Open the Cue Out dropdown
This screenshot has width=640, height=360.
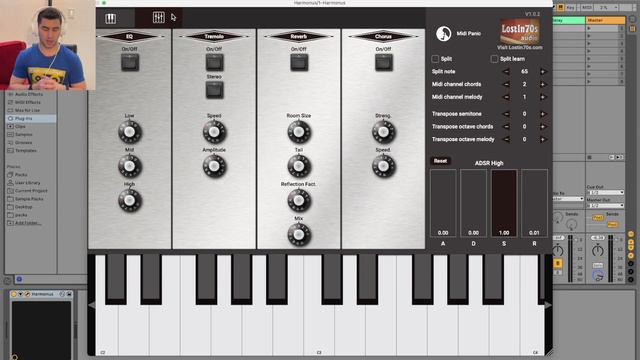(x=605, y=192)
